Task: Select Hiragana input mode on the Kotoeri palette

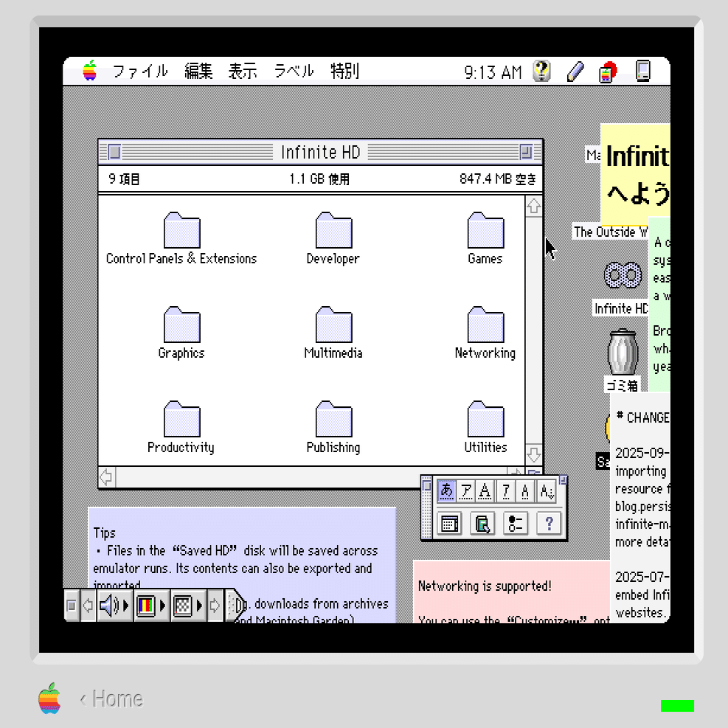Action: coord(446,490)
